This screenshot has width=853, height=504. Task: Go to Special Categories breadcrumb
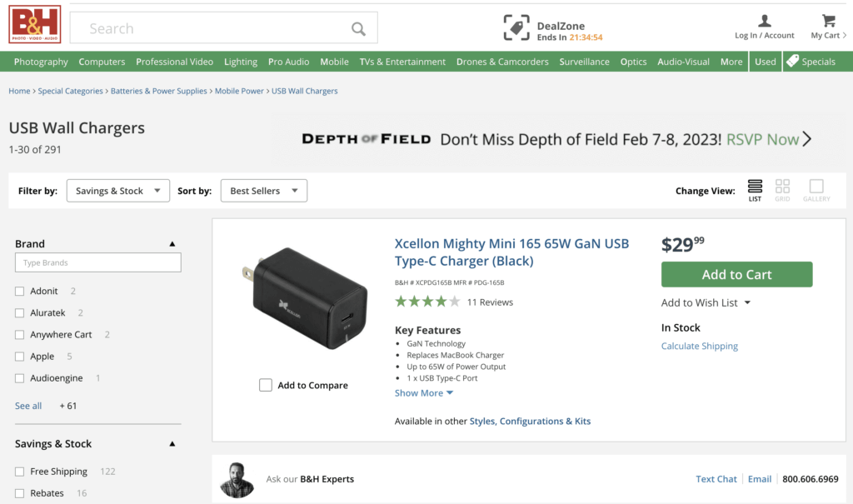click(70, 91)
